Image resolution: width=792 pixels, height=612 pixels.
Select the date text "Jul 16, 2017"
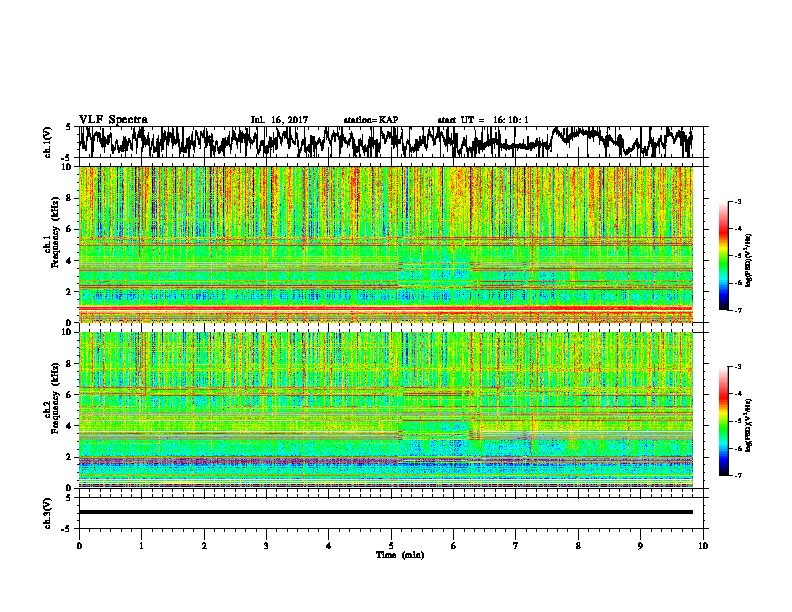point(279,120)
